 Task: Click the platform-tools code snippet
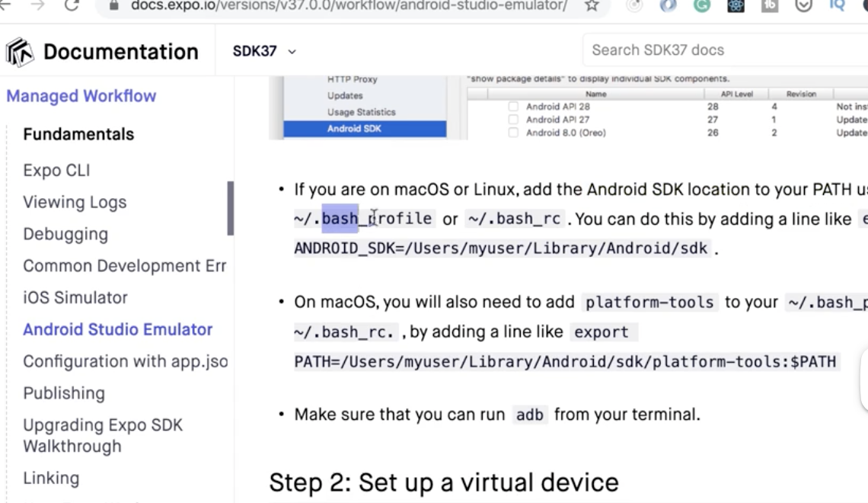[x=649, y=303]
